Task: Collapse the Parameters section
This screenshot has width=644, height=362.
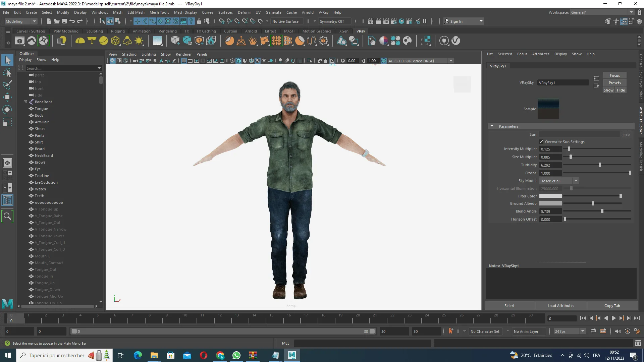Action: point(492,126)
